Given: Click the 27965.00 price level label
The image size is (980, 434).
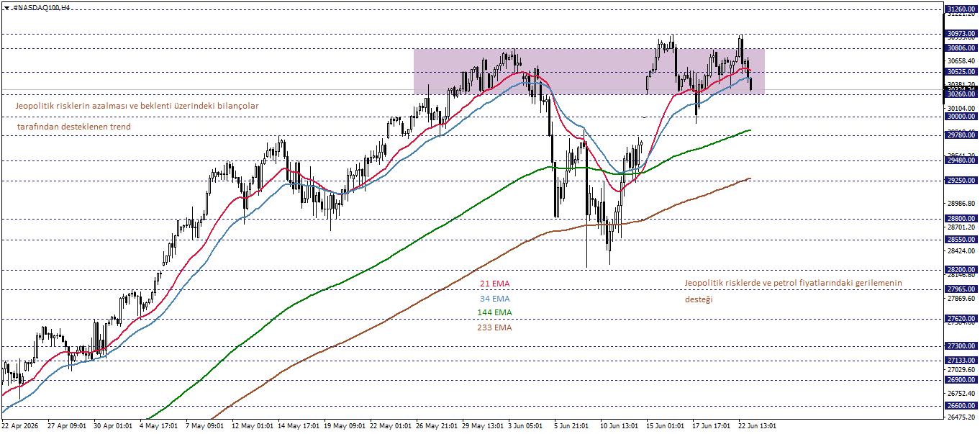Looking at the screenshot, I should point(961,289).
